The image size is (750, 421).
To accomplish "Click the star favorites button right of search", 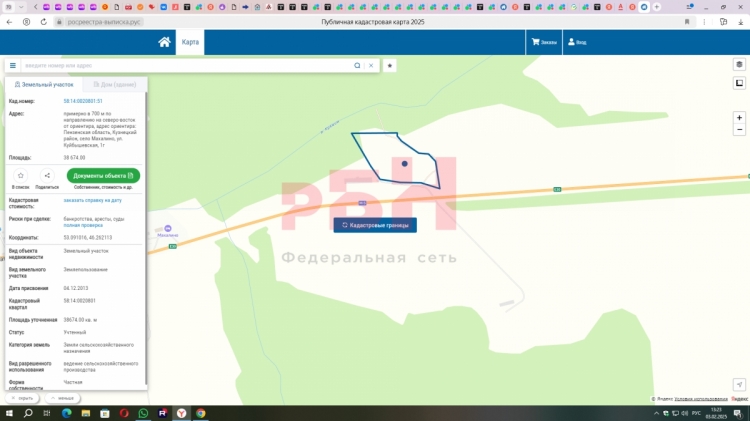I will [390, 65].
